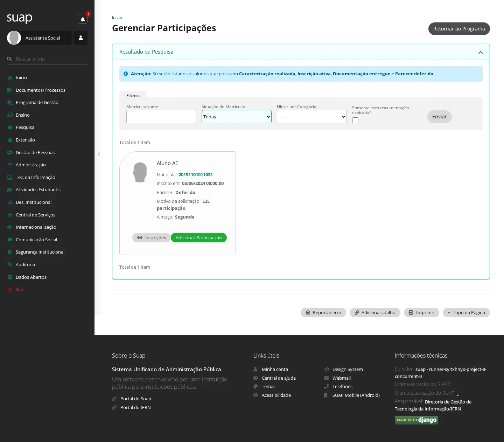Open matrícula link 20191101011031

[x=196, y=174]
